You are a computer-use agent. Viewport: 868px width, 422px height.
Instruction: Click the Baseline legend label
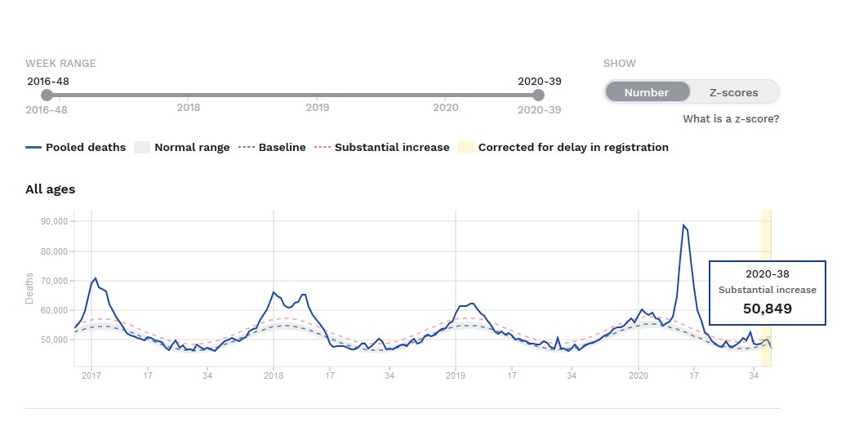point(283,148)
